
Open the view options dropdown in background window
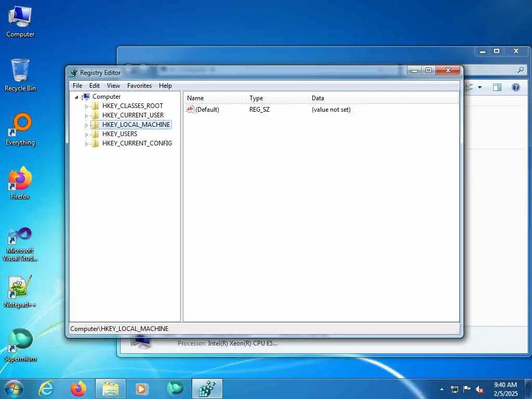coord(480,87)
